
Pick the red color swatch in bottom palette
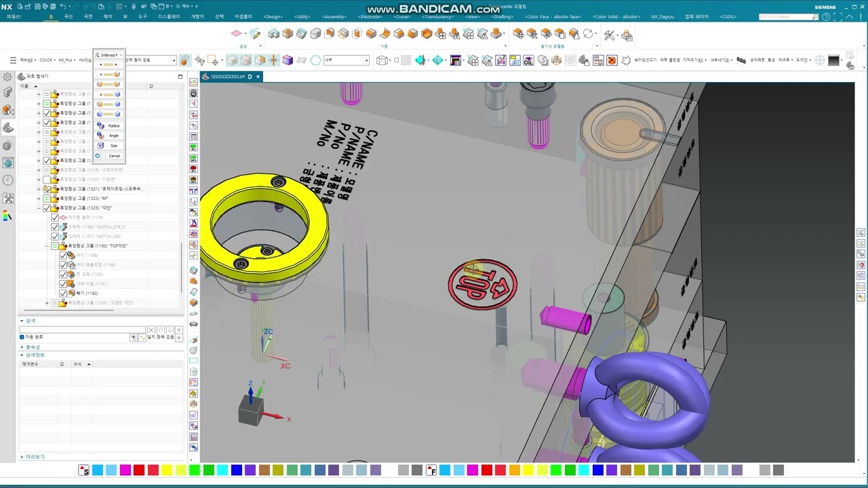[x=139, y=470]
